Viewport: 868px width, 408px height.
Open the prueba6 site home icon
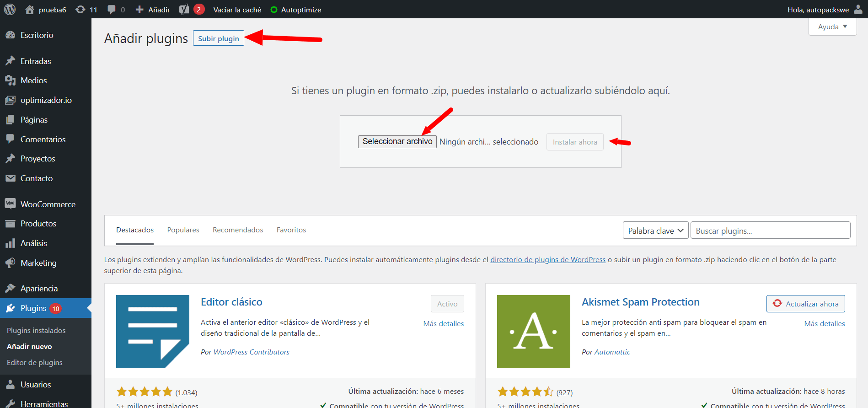(x=30, y=10)
